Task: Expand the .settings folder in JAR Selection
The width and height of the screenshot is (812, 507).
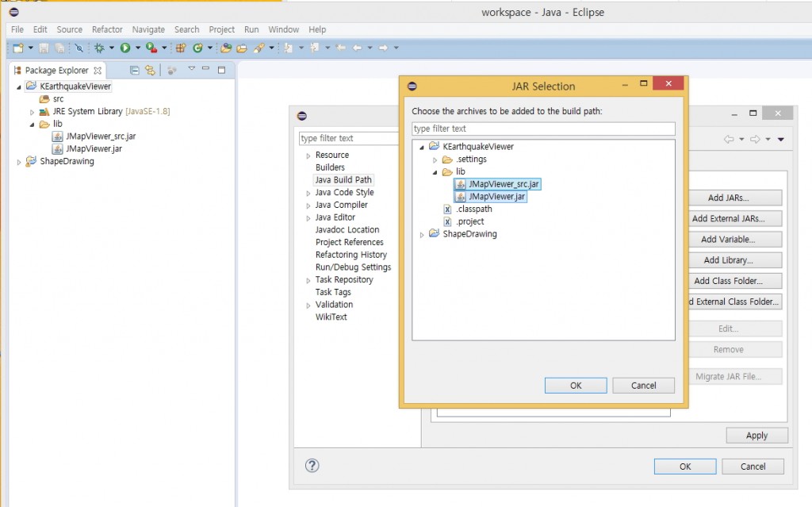Action: coord(435,159)
